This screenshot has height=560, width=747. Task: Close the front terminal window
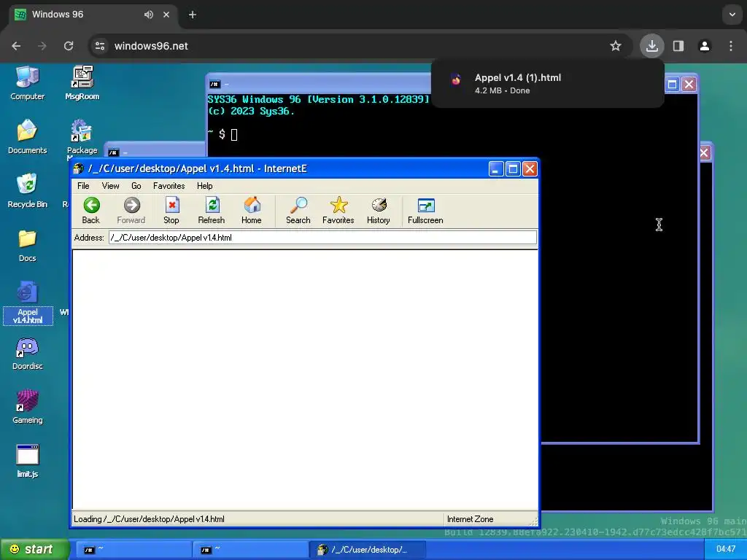(689, 85)
